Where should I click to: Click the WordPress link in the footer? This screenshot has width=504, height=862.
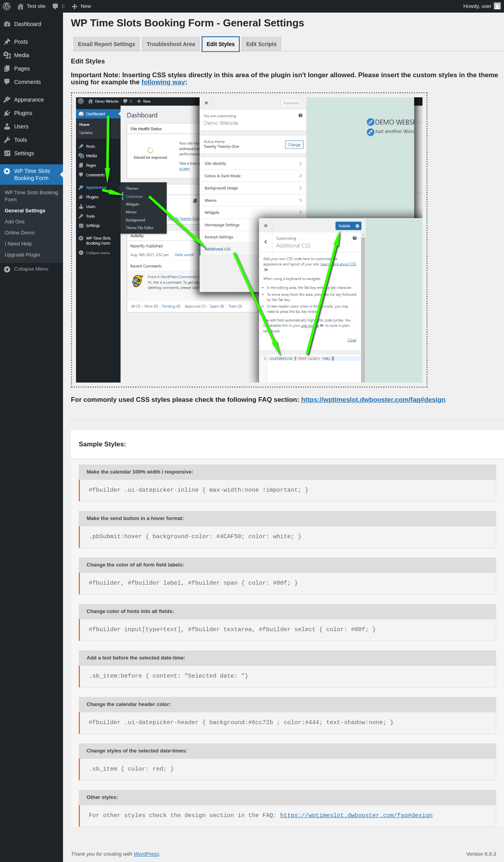point(146,854)
